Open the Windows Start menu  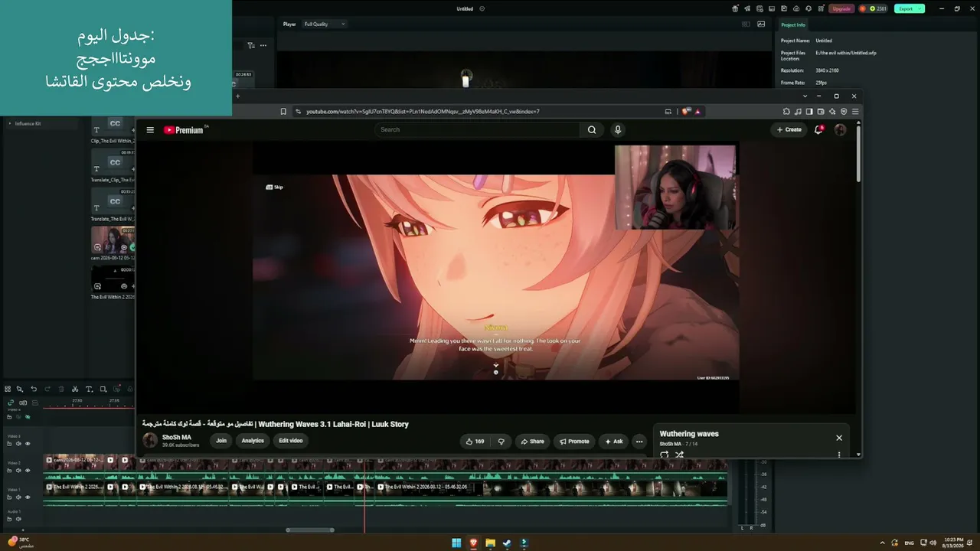coord(456,543)
